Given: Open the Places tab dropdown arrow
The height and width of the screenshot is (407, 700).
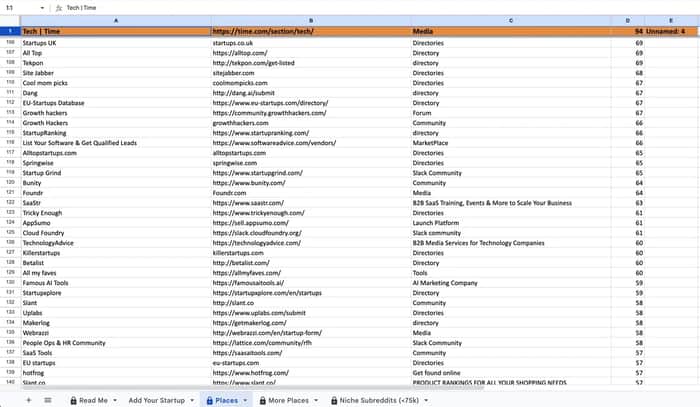Looking at the screenshot, I should 245,400.
